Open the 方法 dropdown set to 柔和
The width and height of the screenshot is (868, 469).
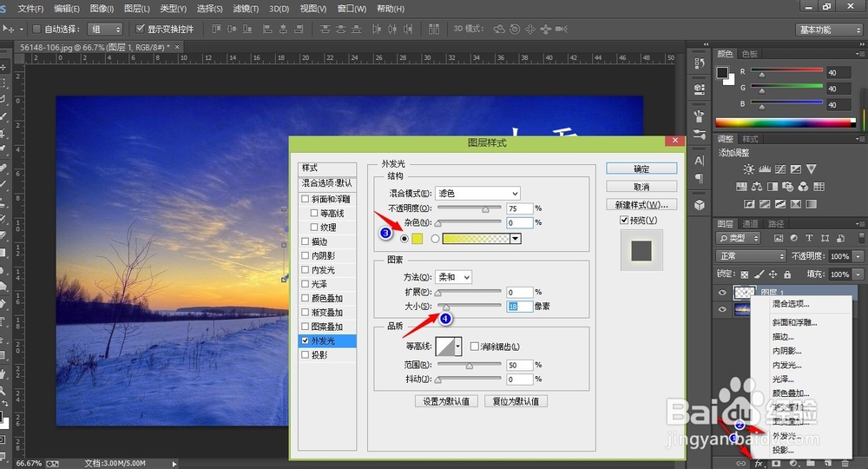(x=453, y=277)
